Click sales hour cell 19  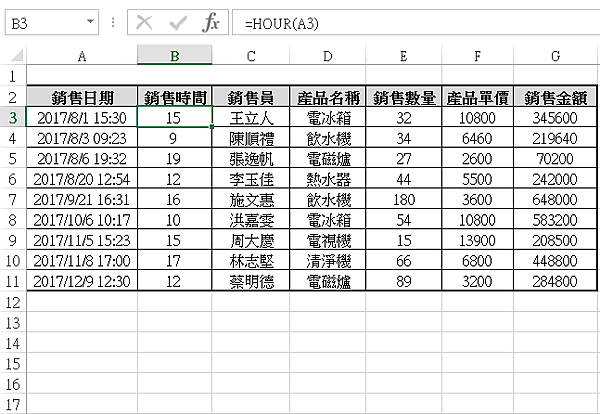(x=174, y=158)
